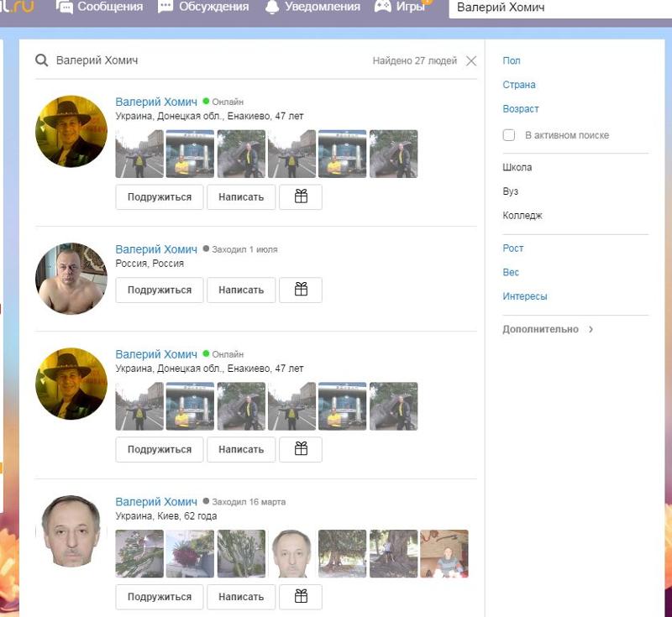Clear search with the X icon
The image size is (672, 617).
(x=471, y=60)
